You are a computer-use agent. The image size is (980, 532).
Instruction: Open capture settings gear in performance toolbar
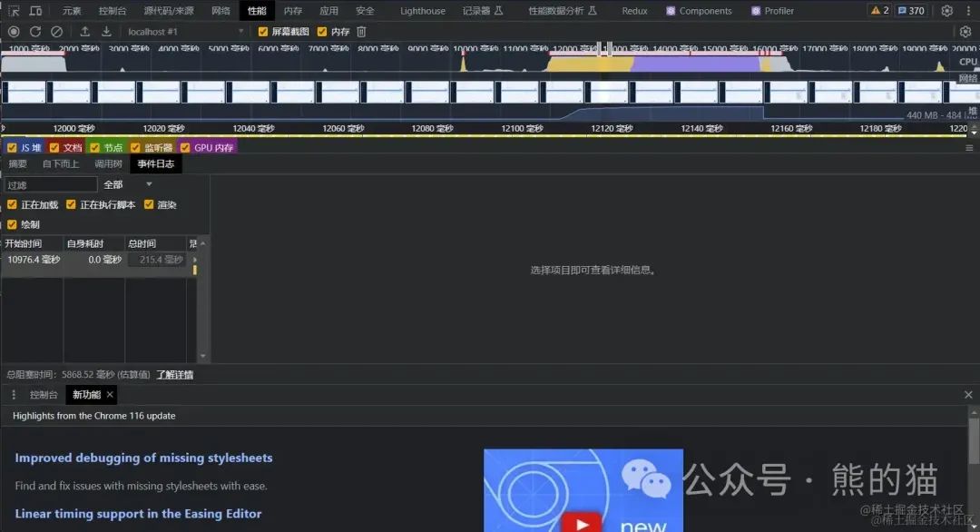(x=965, y=31)
